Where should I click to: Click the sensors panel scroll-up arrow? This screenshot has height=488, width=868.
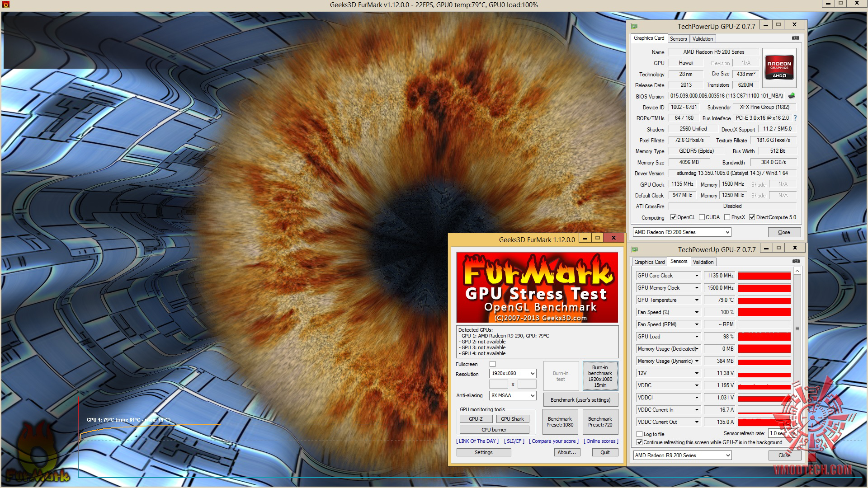pyautogui.click(x=797, y=271)
